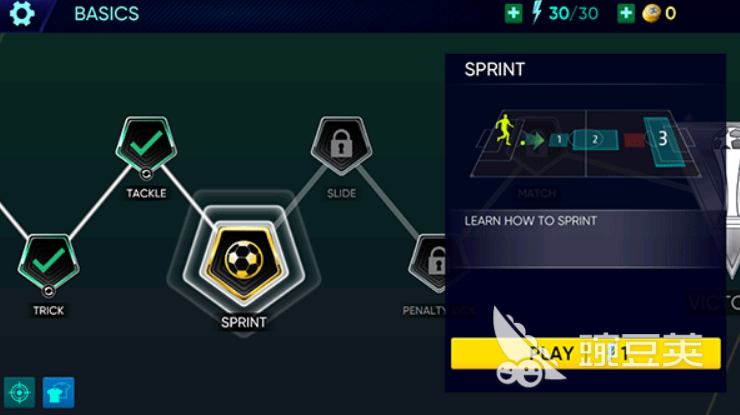The height and width of the screenshot is (415, 740).
Task: Tap zone 3 in sprint diagram
Action: click(x=663, y=141)
